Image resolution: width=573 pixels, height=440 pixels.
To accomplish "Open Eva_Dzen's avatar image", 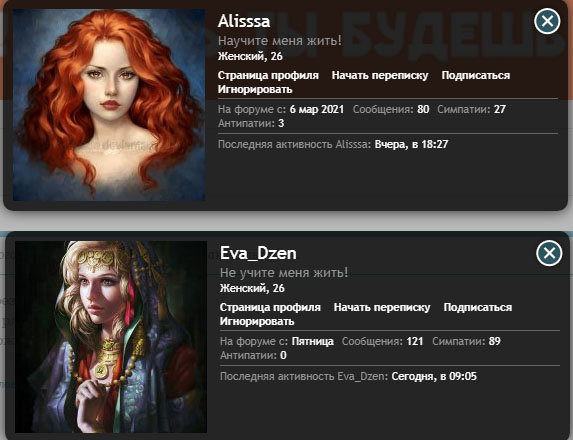I will coord(111,337).
